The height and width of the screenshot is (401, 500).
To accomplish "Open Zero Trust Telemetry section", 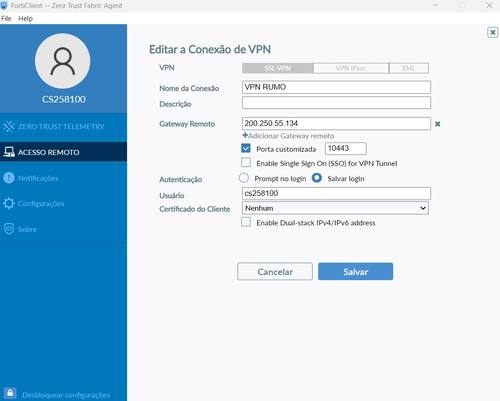I will point(63,127).
